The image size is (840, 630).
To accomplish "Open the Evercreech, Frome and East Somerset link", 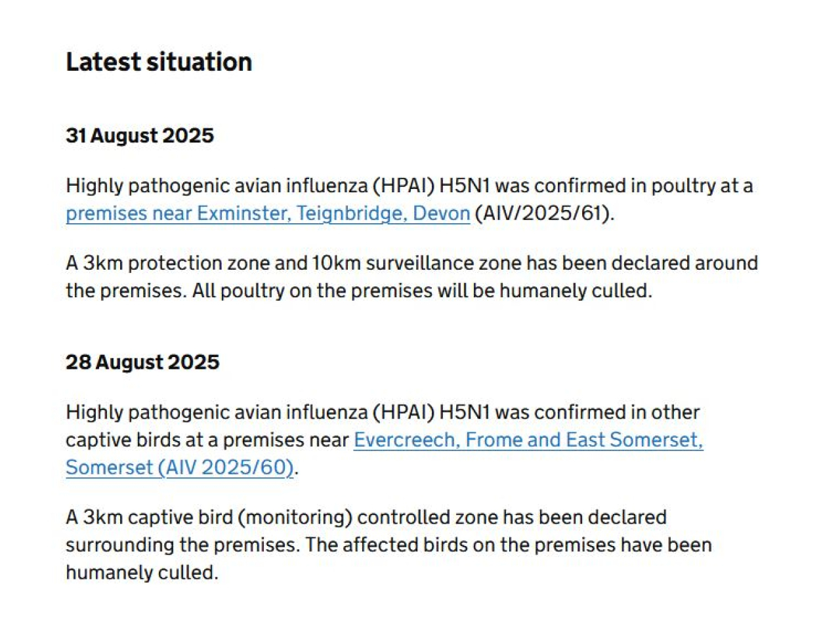I will click(x=528, y=440).
